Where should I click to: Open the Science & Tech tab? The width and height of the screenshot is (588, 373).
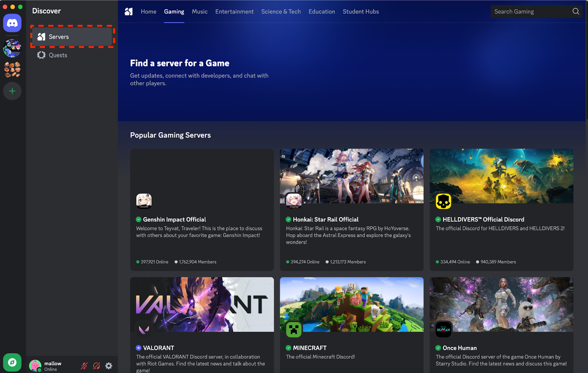point(281,12)
